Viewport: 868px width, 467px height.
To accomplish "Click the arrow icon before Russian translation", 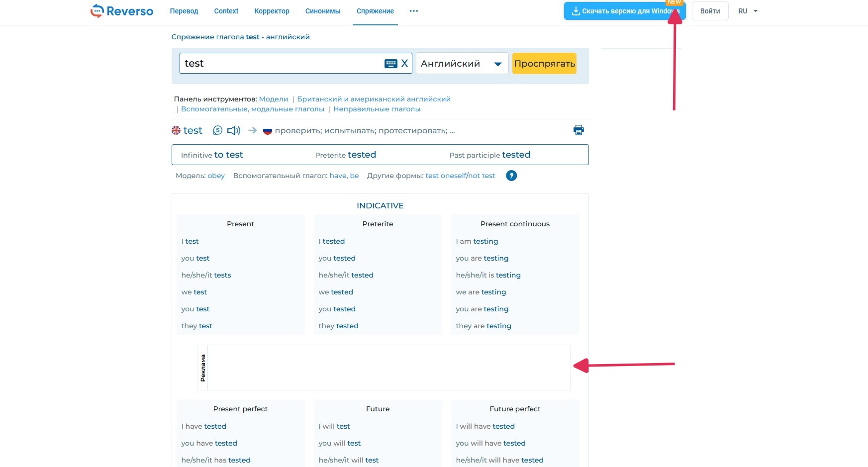I will [253, 130].
